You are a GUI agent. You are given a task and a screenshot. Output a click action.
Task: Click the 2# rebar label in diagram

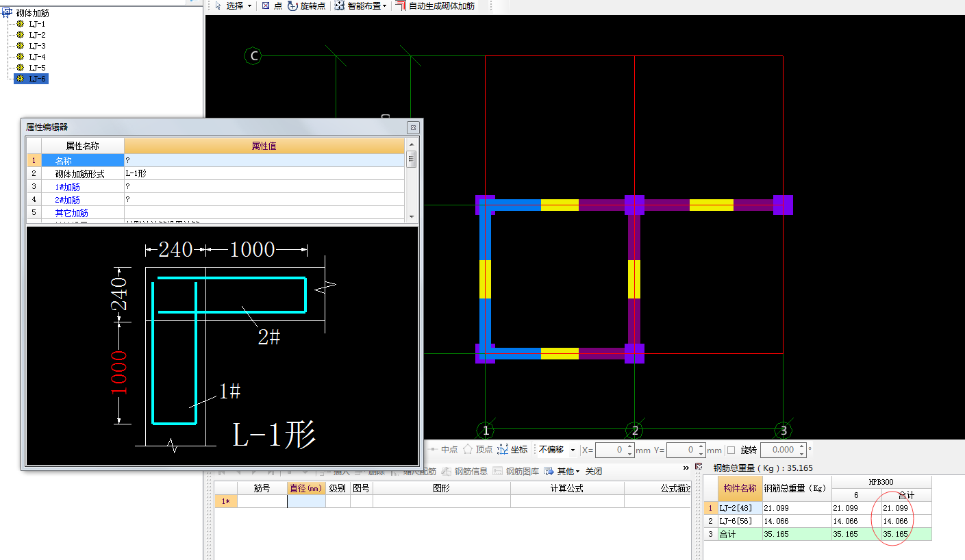click(269, 336)
